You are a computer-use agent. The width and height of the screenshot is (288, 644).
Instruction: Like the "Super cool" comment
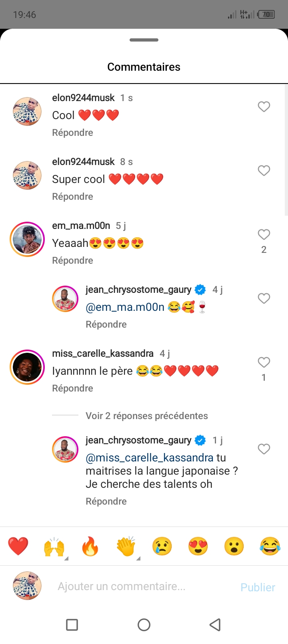(264, 171)
